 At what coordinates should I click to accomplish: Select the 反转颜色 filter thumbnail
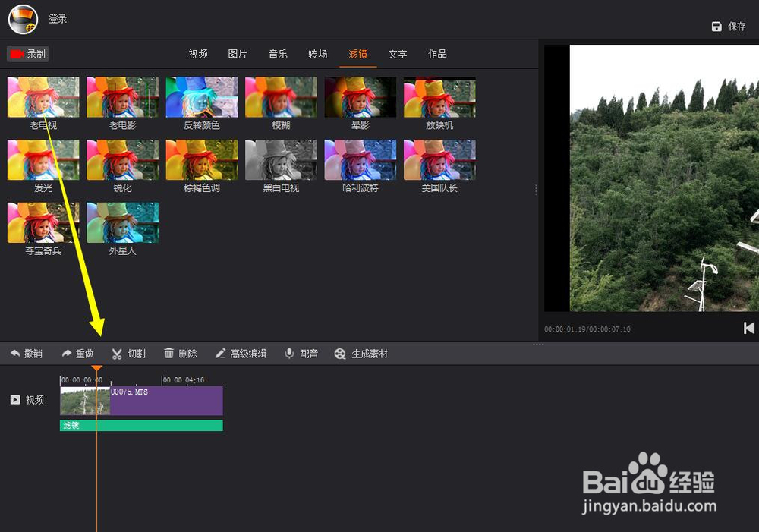click(202, 97)
